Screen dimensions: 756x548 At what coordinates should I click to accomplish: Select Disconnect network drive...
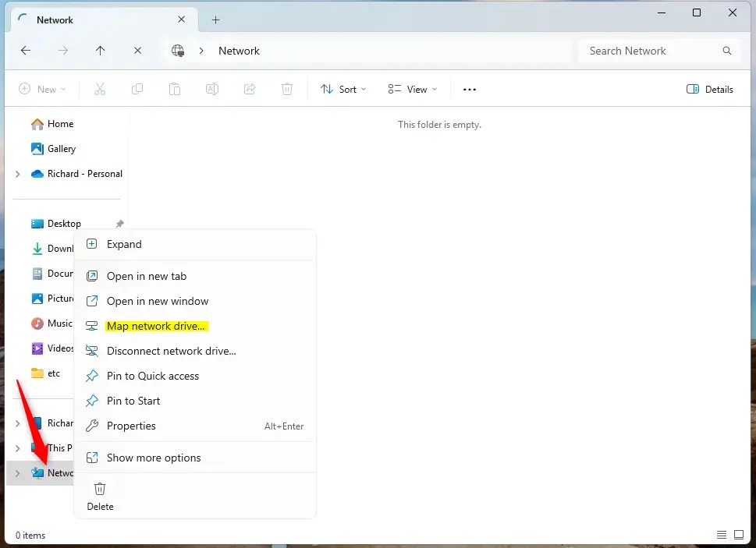(195, 351)
